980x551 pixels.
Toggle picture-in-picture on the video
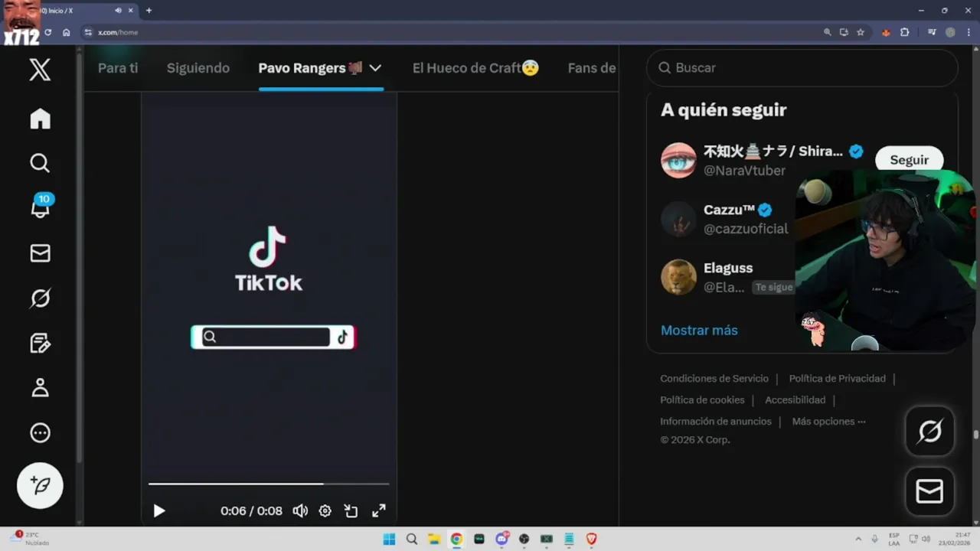click(351, 510)
